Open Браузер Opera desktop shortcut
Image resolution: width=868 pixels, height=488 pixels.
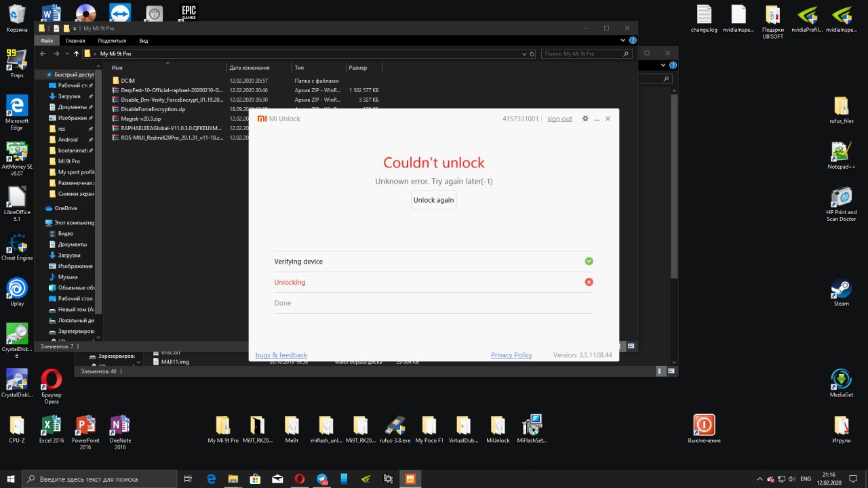51,386
